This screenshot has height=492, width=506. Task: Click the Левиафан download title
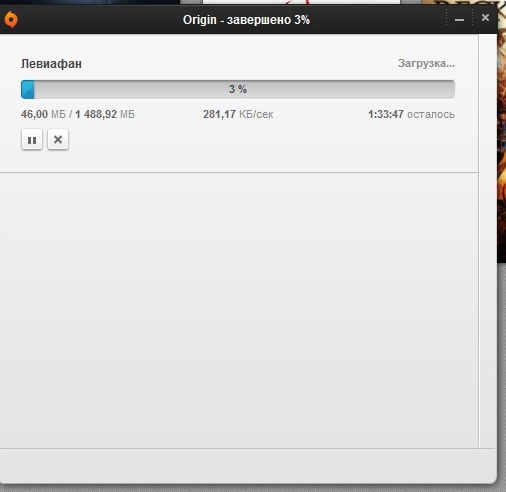coord(51,64)
